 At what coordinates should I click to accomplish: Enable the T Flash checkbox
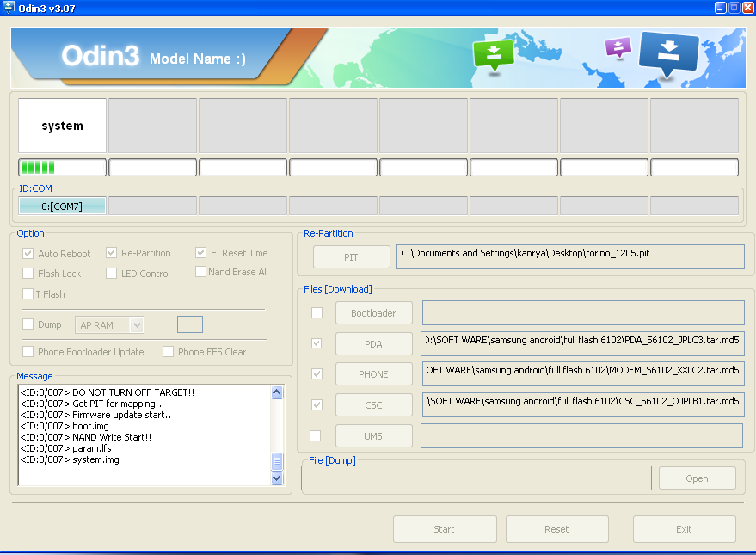28,293
